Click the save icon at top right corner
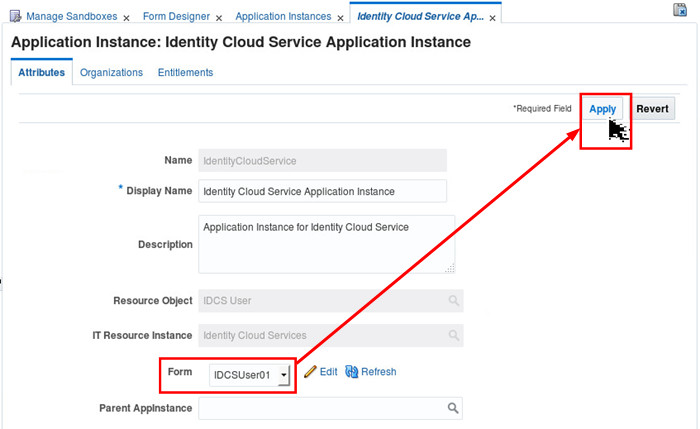Image resolution: width=700 pixels, height=429 pixels. 681,10
